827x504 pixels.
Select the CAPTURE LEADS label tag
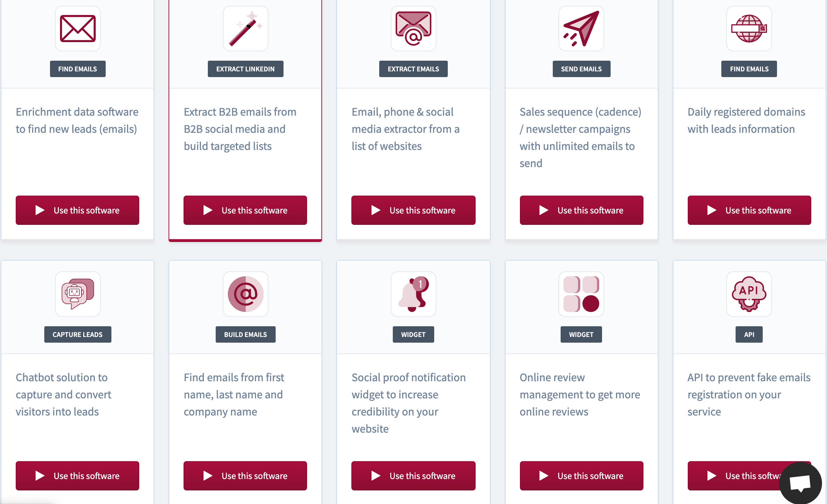point(78,334)
